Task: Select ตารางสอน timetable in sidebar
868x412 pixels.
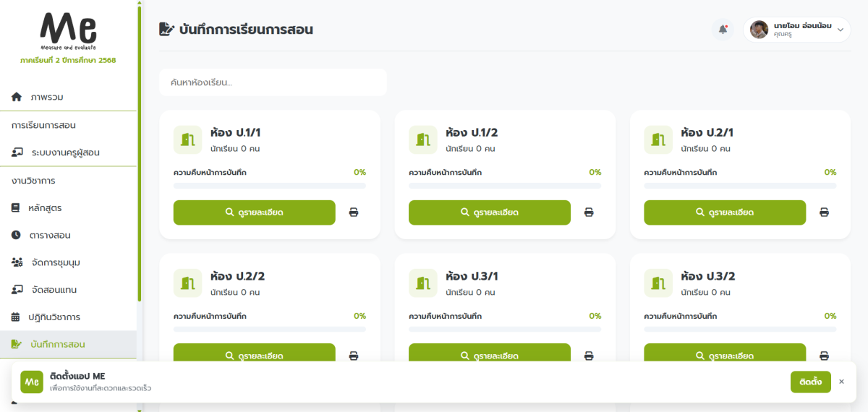Action: (49, 236)
